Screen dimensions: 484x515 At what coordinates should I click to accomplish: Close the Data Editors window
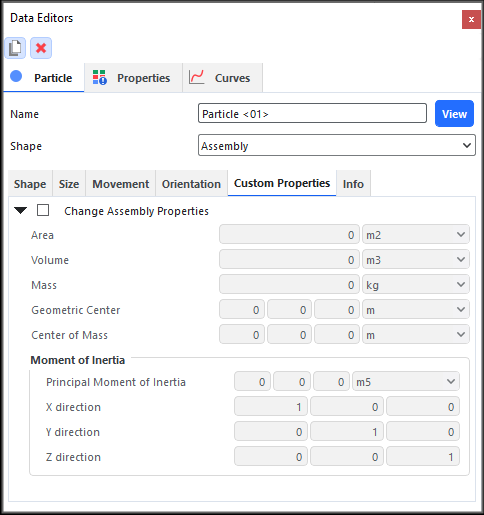471,19
